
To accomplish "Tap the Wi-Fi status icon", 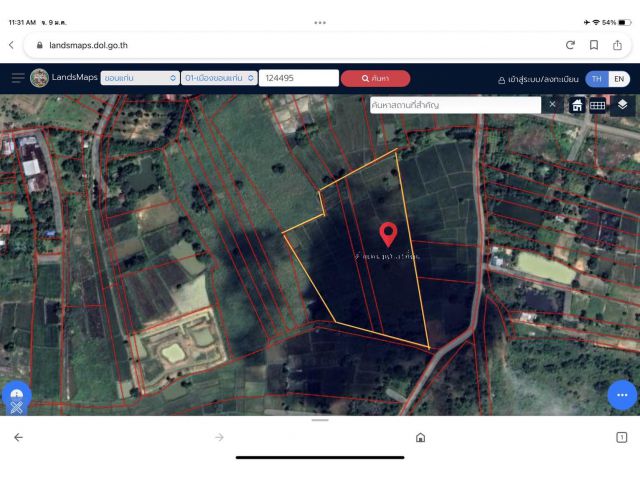I will coord(596,22).
